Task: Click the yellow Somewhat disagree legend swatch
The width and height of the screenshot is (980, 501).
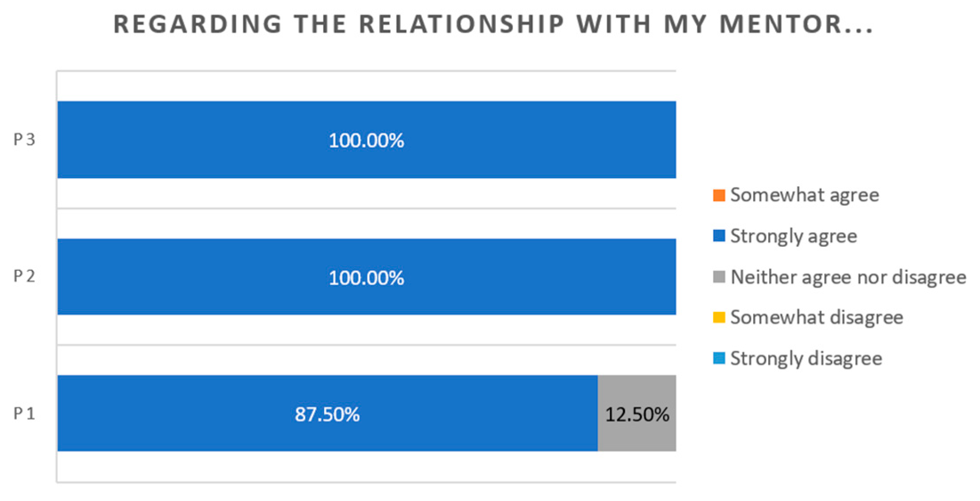Action: [719, 318]
